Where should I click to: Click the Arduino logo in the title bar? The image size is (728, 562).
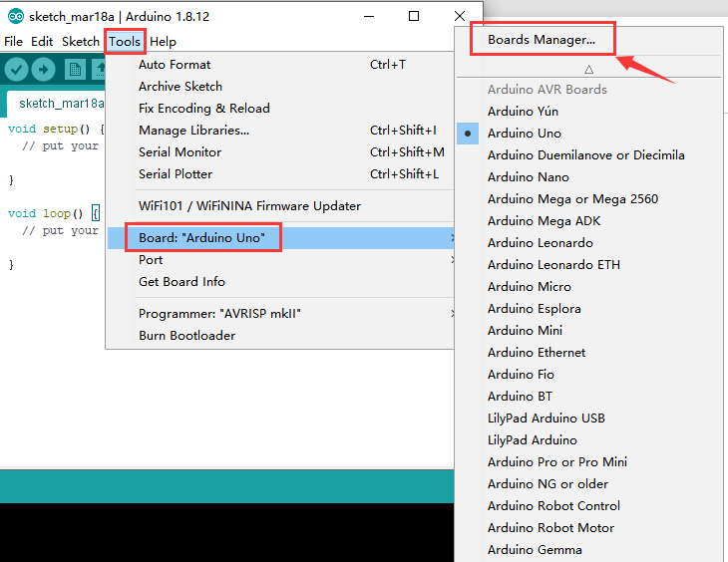pyautogui.click(x=15, y=16)
